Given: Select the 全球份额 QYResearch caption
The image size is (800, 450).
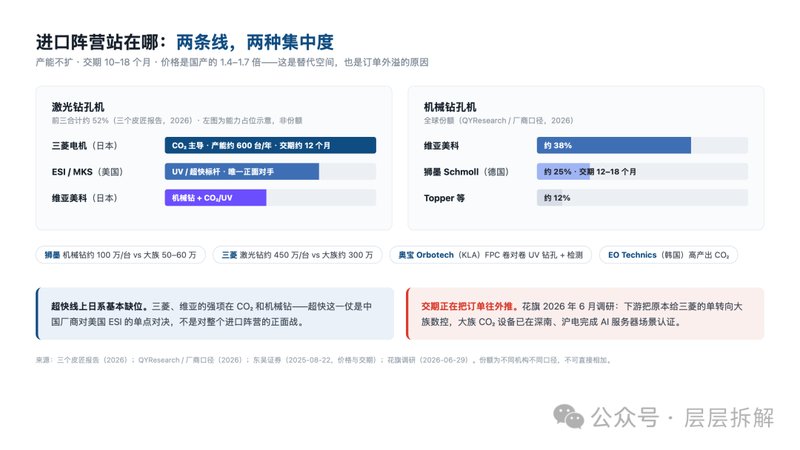Looking at the screenshot, I should click(x=498, y=120).
